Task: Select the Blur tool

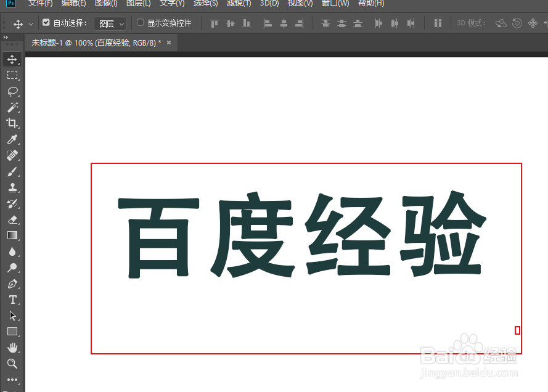Action: 12,251
